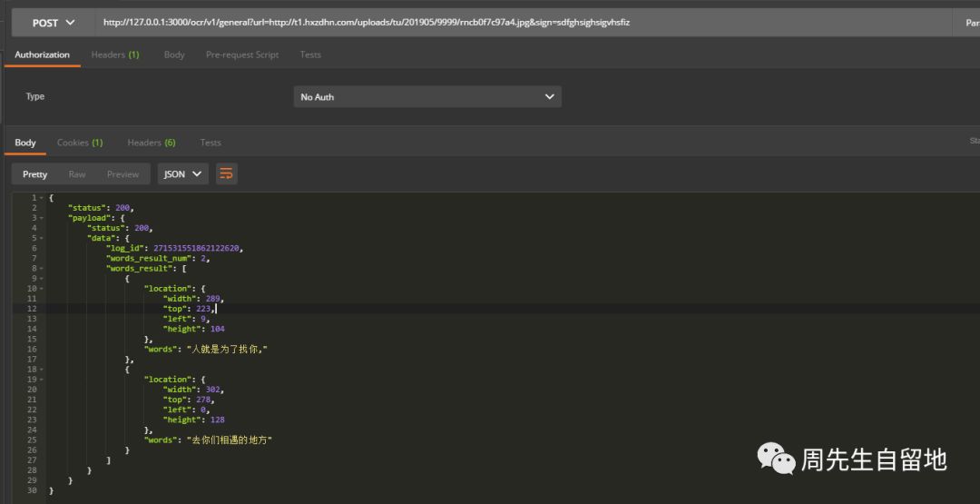Image resolution: width=980 pixels, height=504 pixels.
Task: Collapse the words_result array at line 8
Action: tap(41, 268)
